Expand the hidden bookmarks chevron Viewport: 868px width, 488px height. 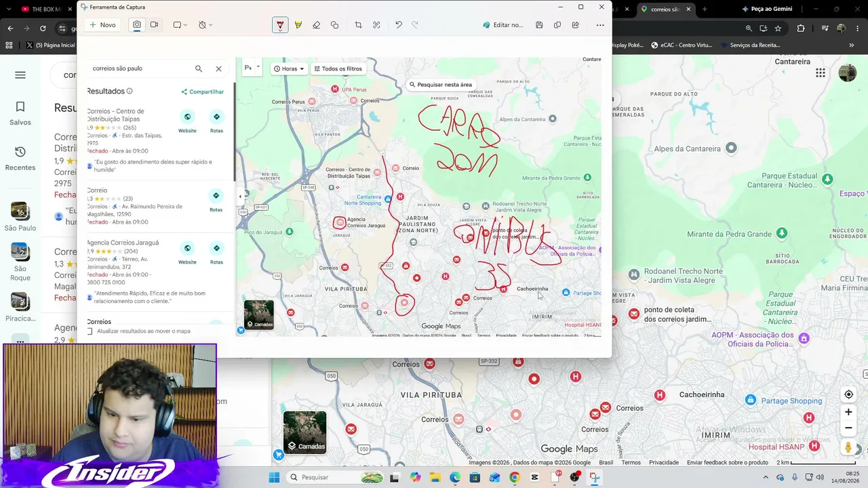point(852,45)
